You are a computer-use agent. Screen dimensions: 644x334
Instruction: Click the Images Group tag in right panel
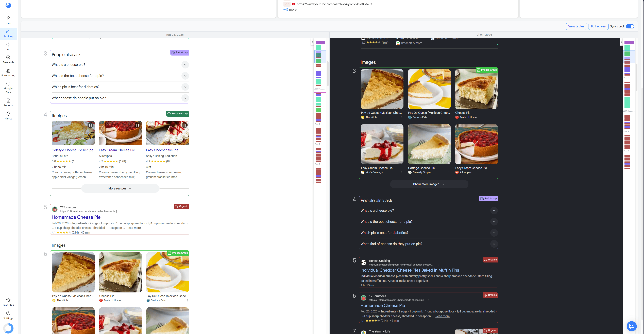(486, 70)
